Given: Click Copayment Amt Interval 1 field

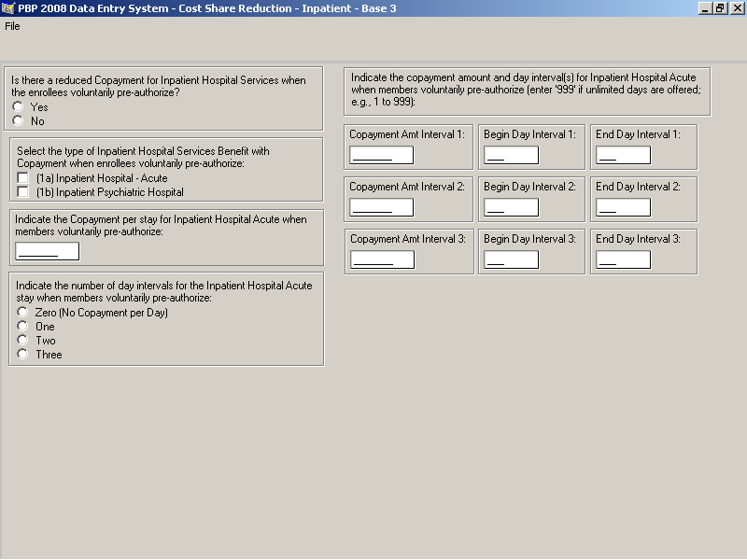Looking at the screenshot, I should tap(382, 155).
